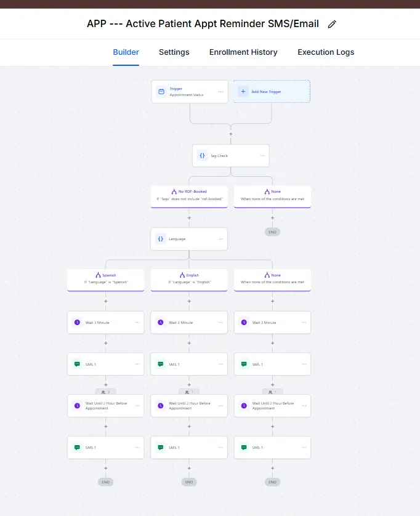This screenshot has width=420, height=516.
Task: Click clock icon on None branch Wait Until 2 Hour
Action: coord(244,406)
